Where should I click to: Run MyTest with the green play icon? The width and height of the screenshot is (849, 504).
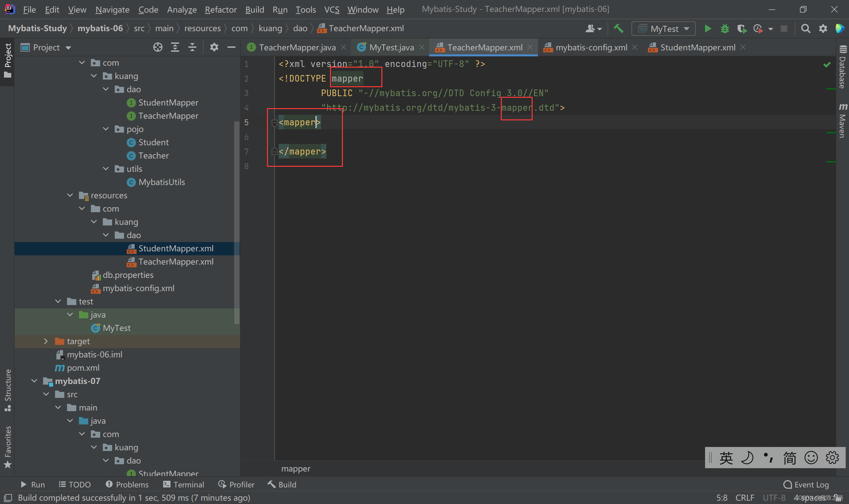tap(708, 29)
